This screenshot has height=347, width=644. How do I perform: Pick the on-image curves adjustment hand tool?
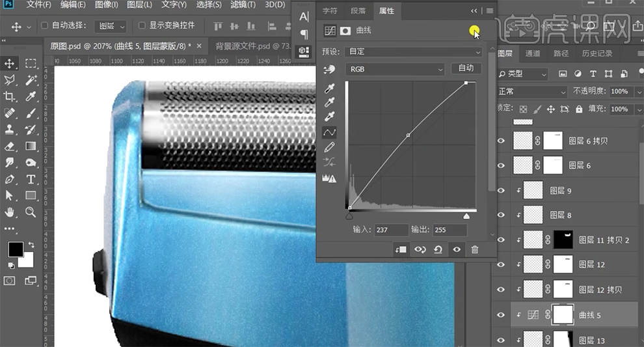pyautogui.click(x=329, y=70)
